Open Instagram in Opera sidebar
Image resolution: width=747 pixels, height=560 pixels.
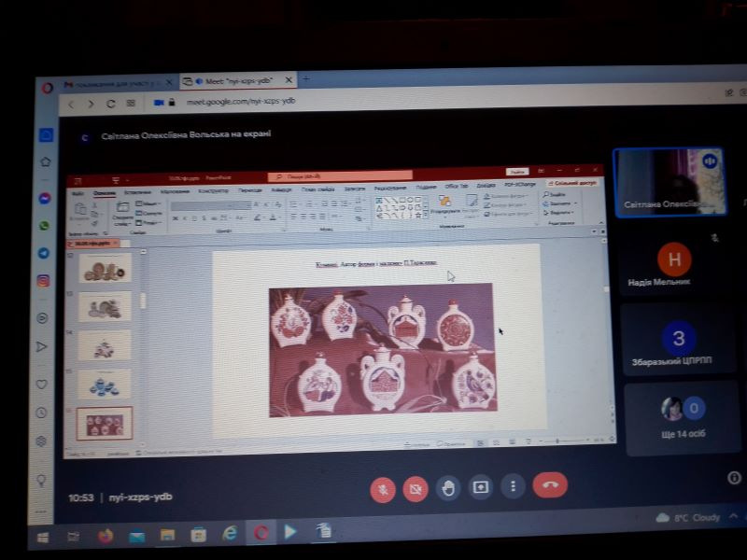coord(43,281)
